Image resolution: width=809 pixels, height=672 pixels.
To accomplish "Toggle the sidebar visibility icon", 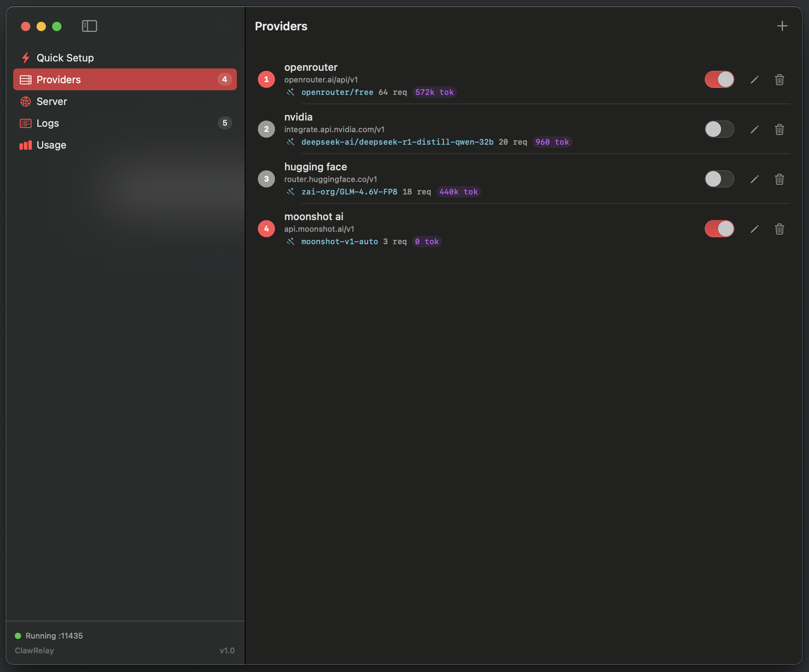I will coord(89,26).
